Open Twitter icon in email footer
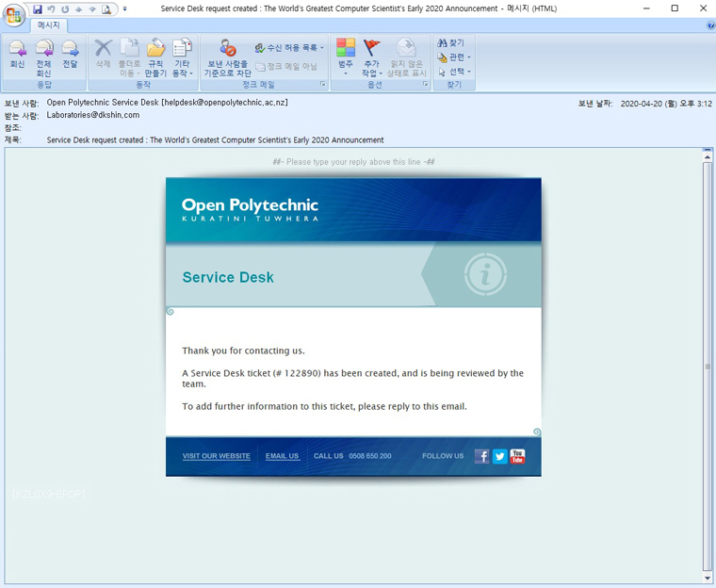 [500, 456]
